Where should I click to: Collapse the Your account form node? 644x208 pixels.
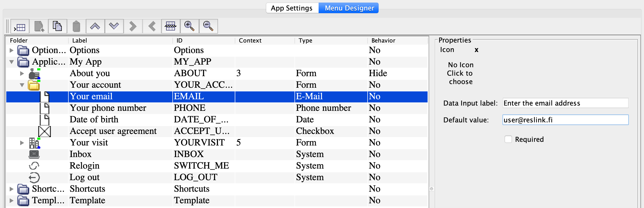[22, 85]
